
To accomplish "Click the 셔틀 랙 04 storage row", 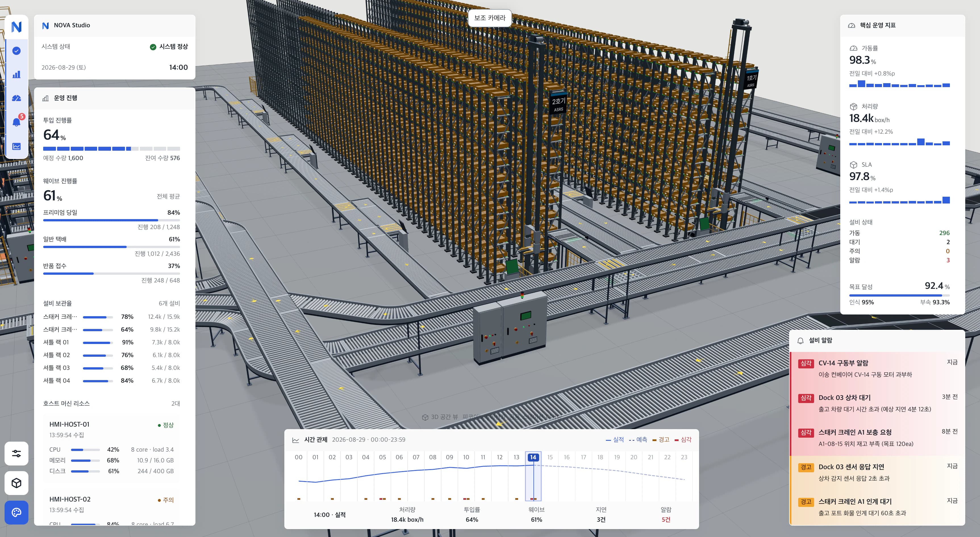I will [x=111, y=381].
